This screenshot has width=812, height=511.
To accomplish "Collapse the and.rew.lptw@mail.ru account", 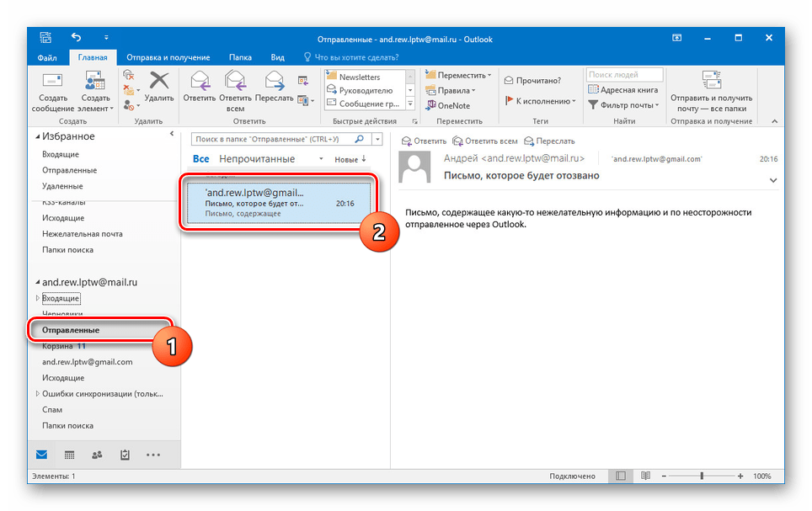I will coord(37,283).
